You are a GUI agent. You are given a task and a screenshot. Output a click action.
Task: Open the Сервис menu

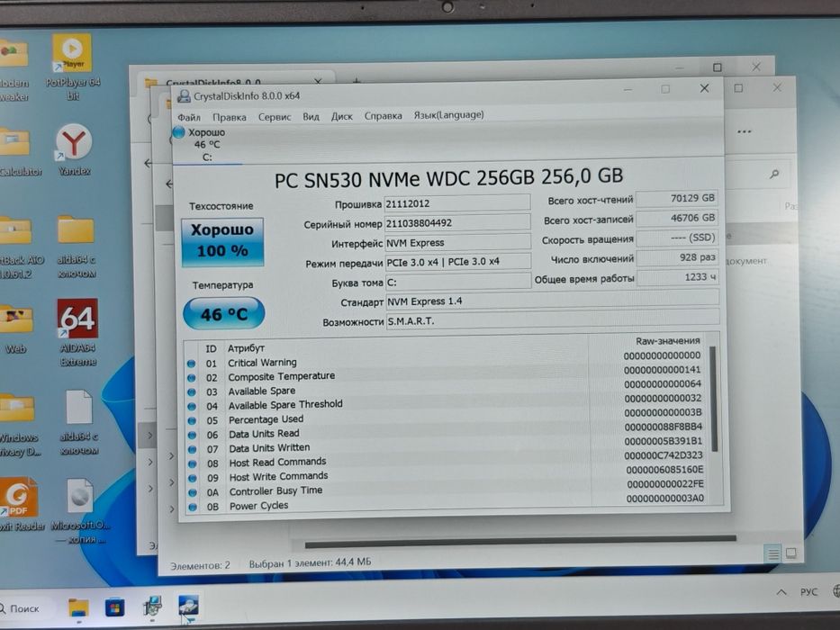[x=275, y=117]
